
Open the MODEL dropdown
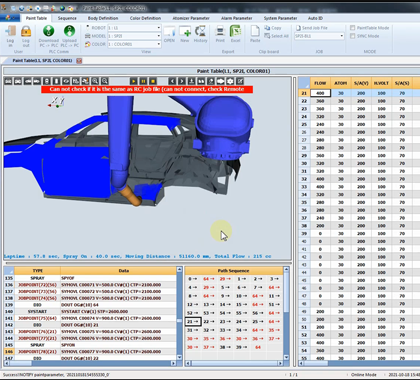[159, 36]
